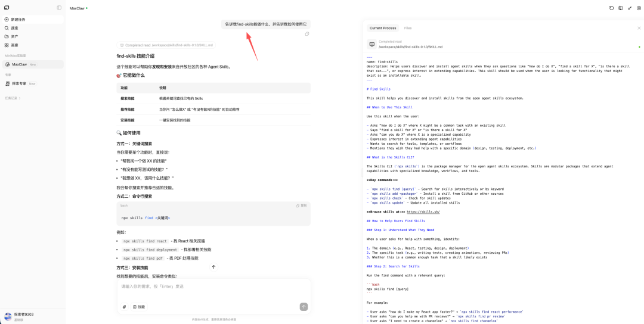This screenshot has height=324, width=644.
Task: Click the key icon in top toolbar
Action: click(630, 8)
